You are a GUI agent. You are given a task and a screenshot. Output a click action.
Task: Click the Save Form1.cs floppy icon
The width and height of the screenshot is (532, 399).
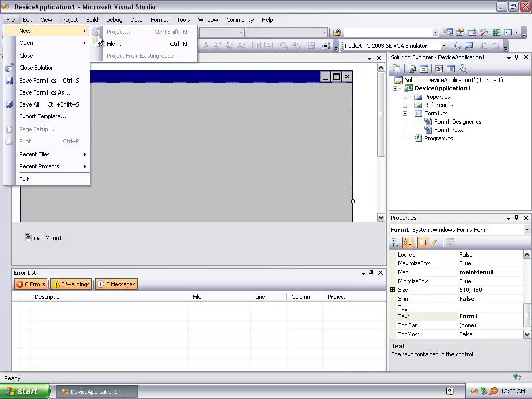[9, 81]
